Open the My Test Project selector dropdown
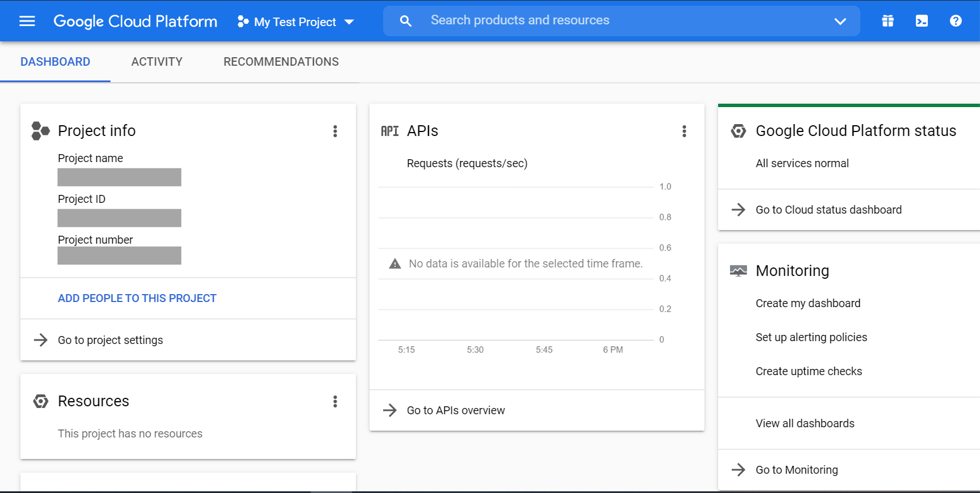This screenshot has height=493, width=980. (x=295, y=22)
